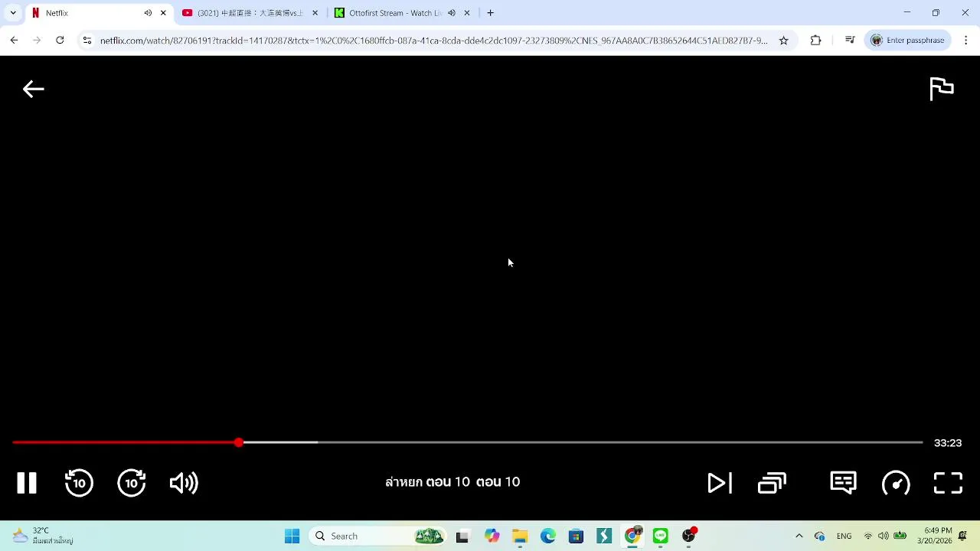Image resolution: width=980 pixels, height=551 pixels.
Task: Click the remaining time 33:23
Action: (x=948, y=443)
